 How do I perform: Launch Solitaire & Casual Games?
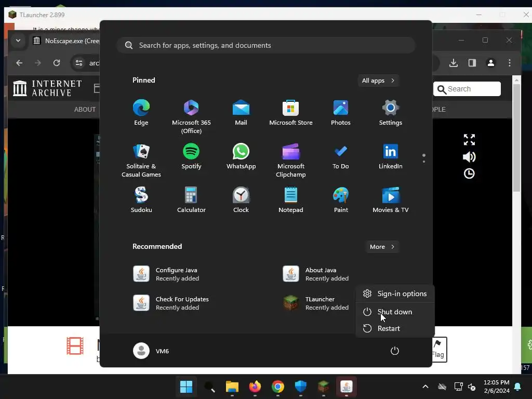pyautogui.click(x=141, y=161)
